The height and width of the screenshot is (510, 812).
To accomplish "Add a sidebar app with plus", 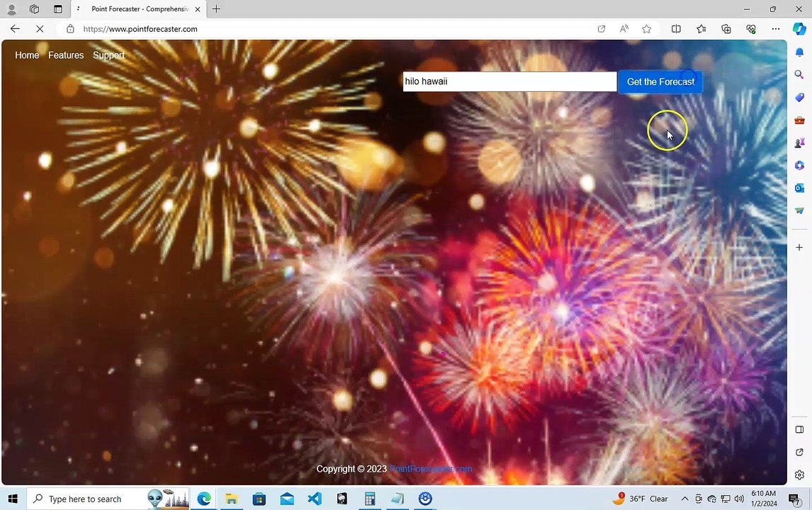I will (799, 247).
